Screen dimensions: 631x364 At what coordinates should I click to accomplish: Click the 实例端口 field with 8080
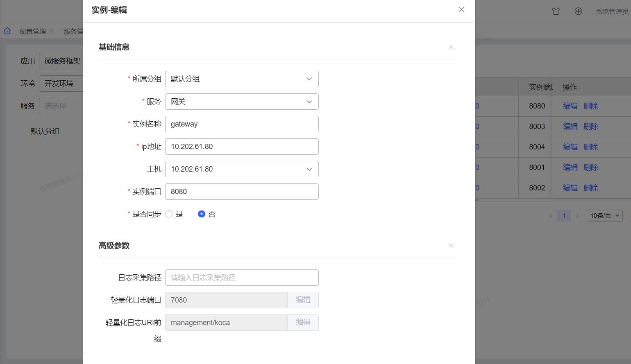point(242,192)
